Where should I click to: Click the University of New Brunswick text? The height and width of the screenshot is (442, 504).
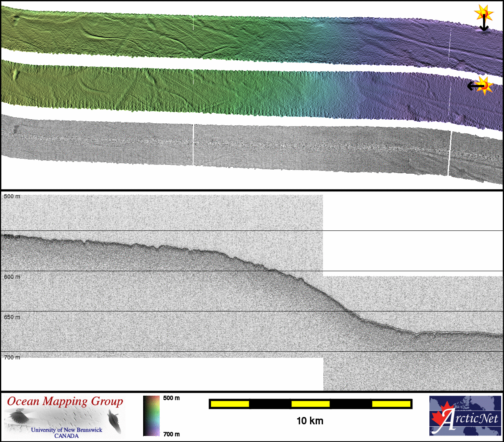coord(67,430)
